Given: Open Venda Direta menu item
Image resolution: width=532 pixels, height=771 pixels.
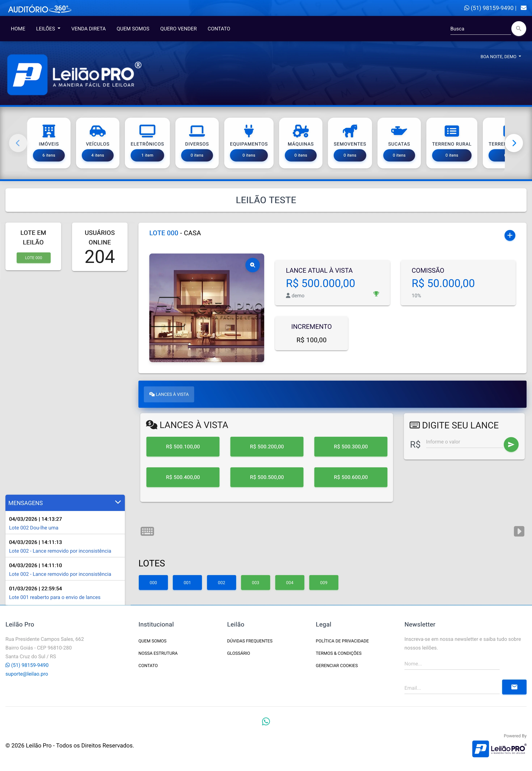Looking at the screenshot, I should [x=88, y=29].
